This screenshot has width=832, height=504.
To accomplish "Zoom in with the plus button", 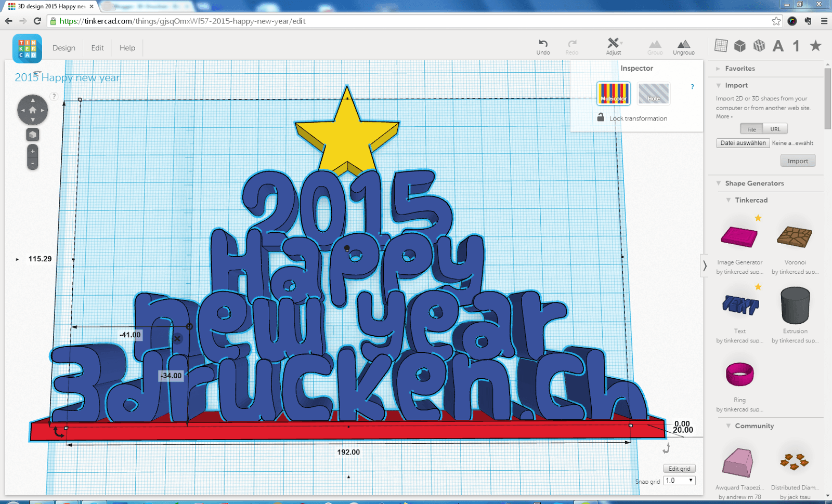I will pyautogui.click(x=32, y=151).
